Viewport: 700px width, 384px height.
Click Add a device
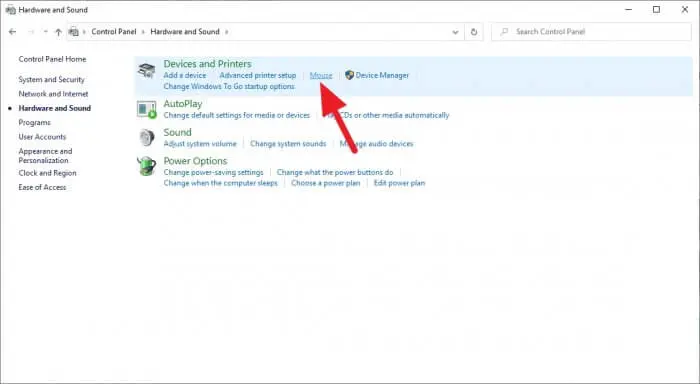pos(185,75)
